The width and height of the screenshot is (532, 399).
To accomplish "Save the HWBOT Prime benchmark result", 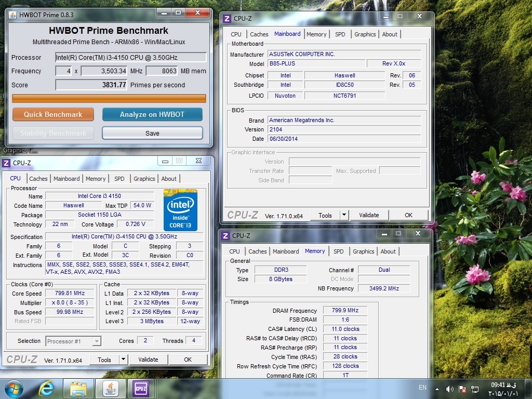I will (x=152, y=133).
